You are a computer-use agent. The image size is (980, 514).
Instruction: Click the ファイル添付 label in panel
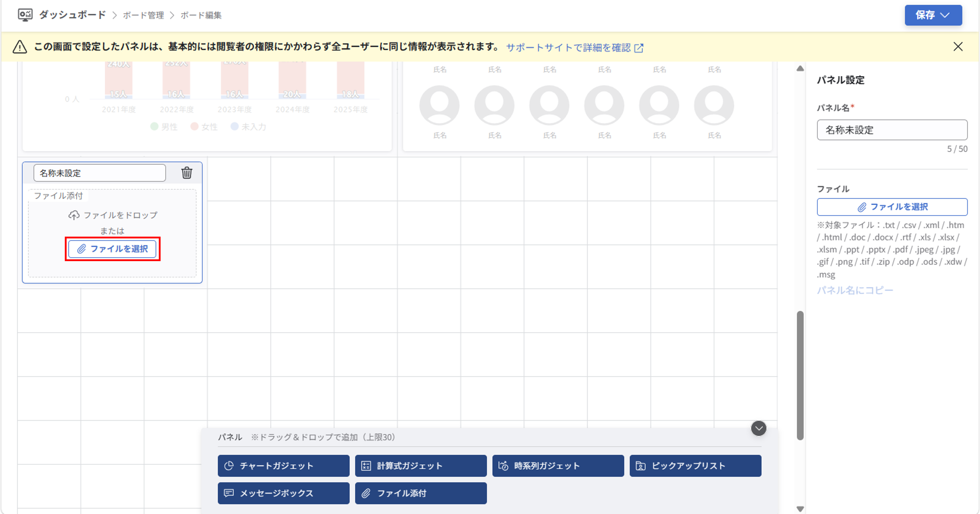(x=58, y=196)
